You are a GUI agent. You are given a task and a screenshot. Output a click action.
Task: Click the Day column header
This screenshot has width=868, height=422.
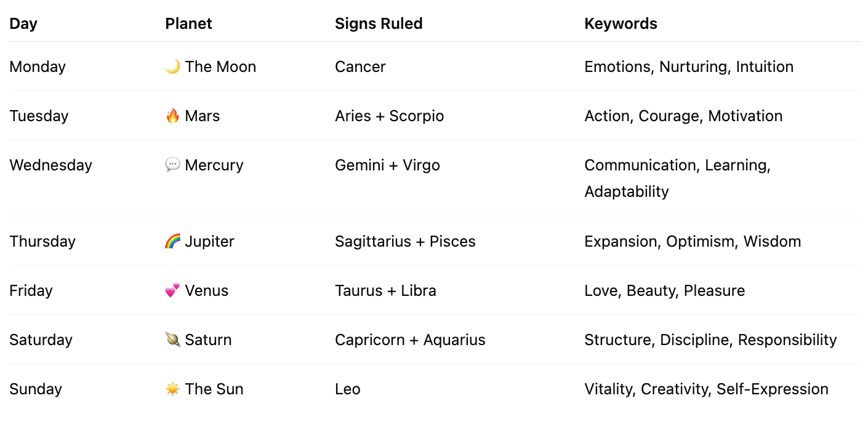tap(23, 23)
